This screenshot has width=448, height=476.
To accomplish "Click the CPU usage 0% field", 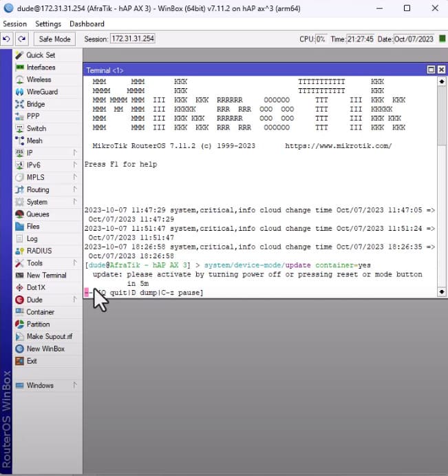I will (x=320, y=39).
